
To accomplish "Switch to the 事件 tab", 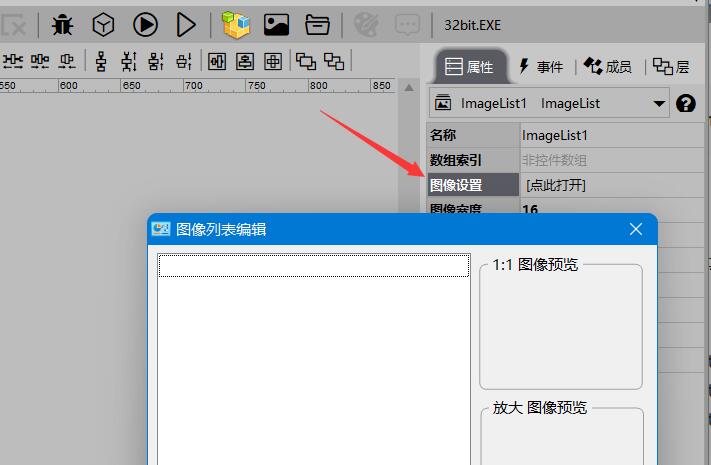I will (x=540, y=67).
